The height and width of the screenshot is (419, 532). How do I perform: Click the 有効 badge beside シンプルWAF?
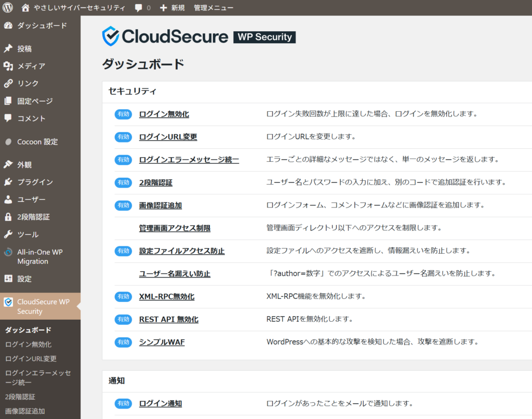123,342
